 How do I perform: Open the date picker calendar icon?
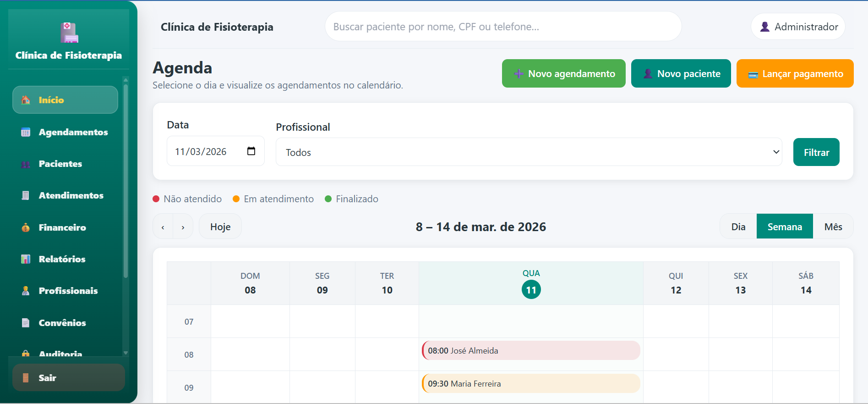pos(251,151)
